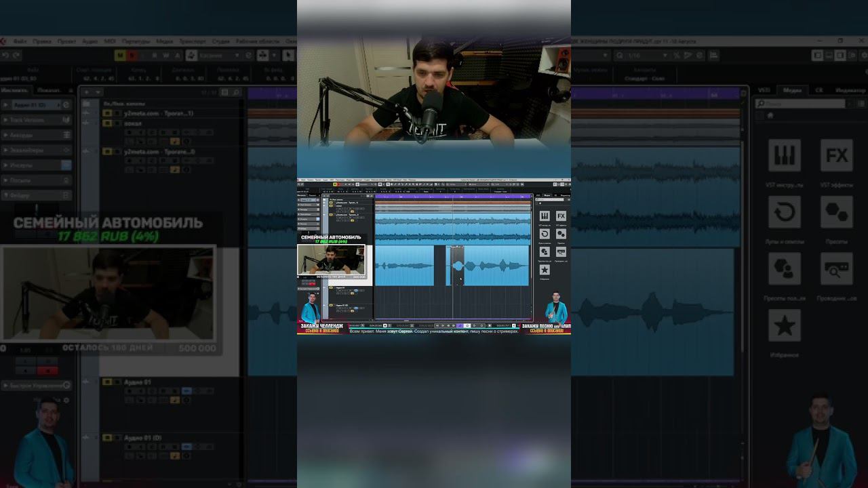Open the FX tile in the small inset Cubase view
This screenshot has width=868, height=488.
pyautogui.click(x=561, y=216)
